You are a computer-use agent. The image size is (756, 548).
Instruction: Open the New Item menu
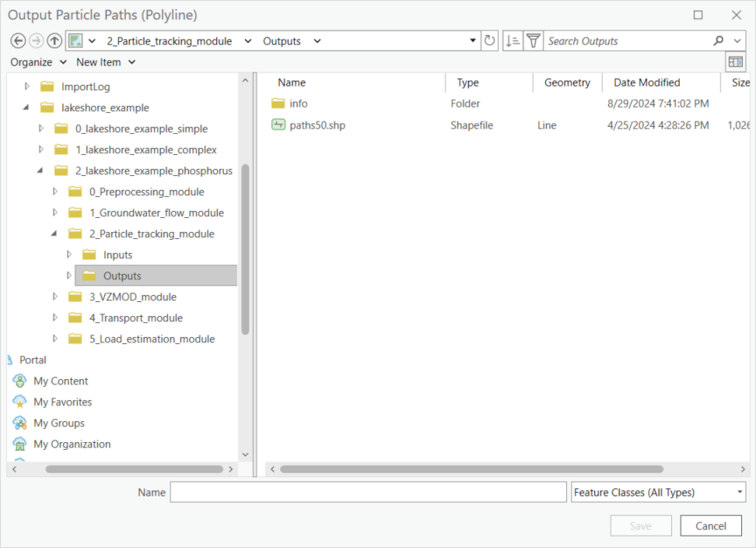106,62
